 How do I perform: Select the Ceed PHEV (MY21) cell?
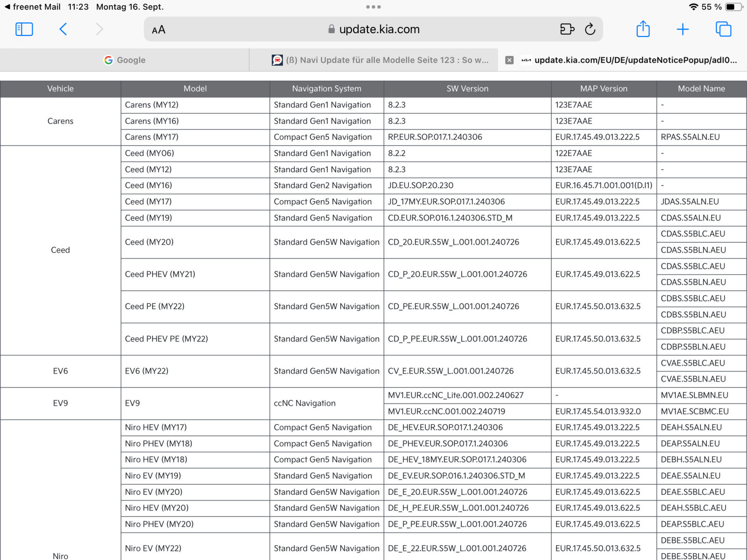tap(195, 274)
